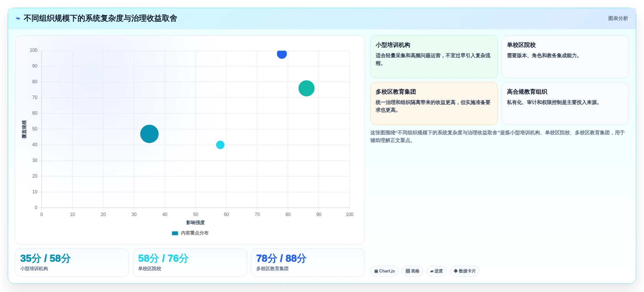Select the 78分 / 88分 score card
Image resolution: width=644 pixels, height=292 pixels.
point(308,262)
